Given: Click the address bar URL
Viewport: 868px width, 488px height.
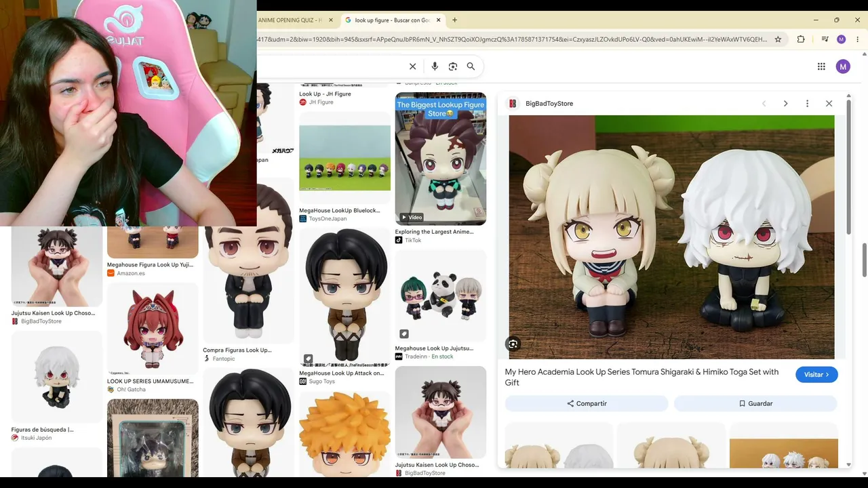Looking at the screenshot, I should click(512, 39).
